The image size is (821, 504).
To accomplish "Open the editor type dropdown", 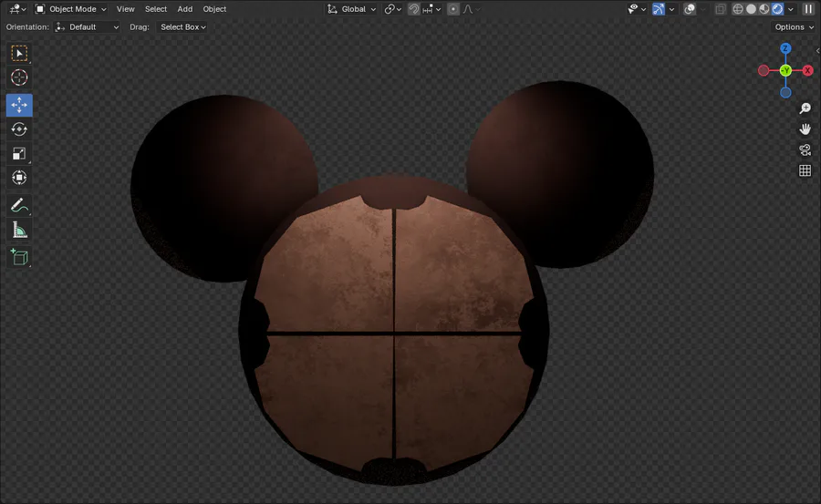I will click(17, 9).
